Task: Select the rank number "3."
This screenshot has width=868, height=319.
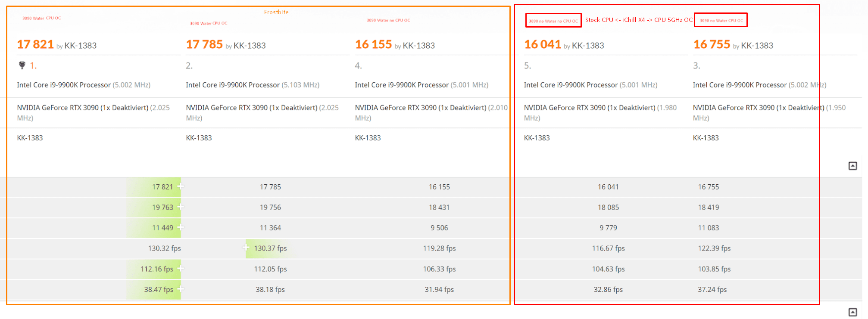Action: (696, 66)
